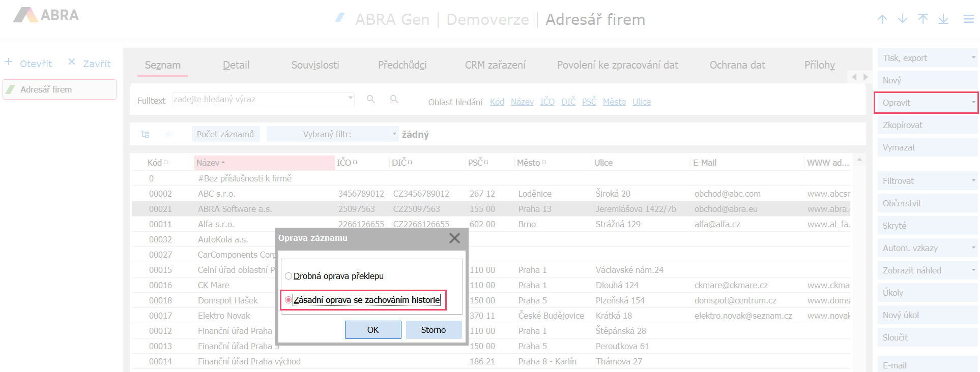Jump to first record arrow icon
The image size is (980, 372).
pyautogui.click(x=923, y=19)
